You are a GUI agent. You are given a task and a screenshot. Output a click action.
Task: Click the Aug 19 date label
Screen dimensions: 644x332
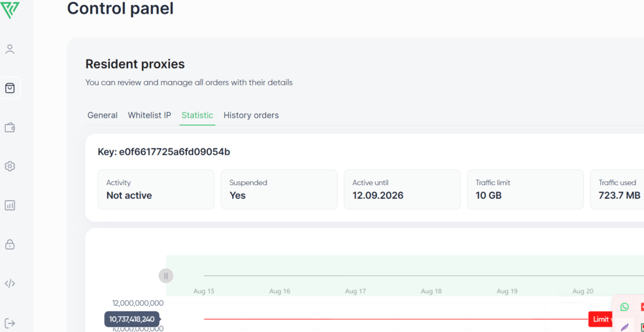[x=507, y=291]
